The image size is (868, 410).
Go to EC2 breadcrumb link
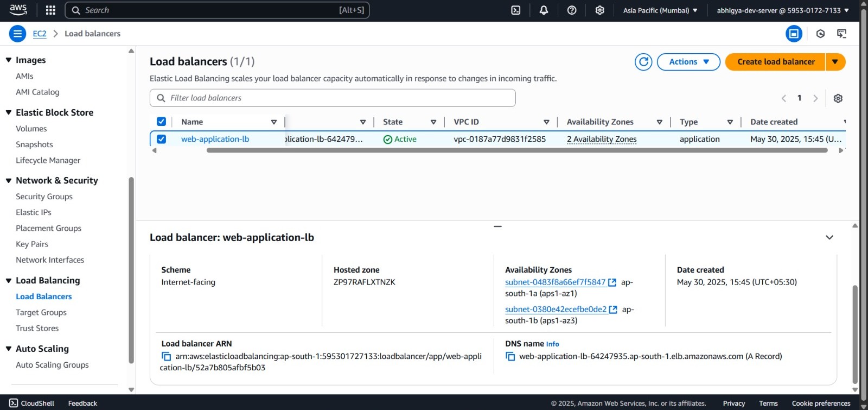[x=40, y=34]
